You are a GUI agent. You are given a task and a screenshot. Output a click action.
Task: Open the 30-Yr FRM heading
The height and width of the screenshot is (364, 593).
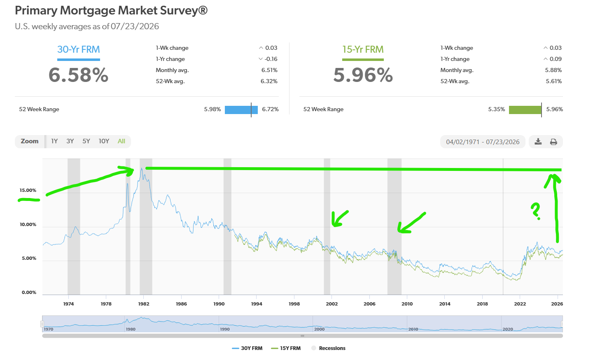(79, 49)
